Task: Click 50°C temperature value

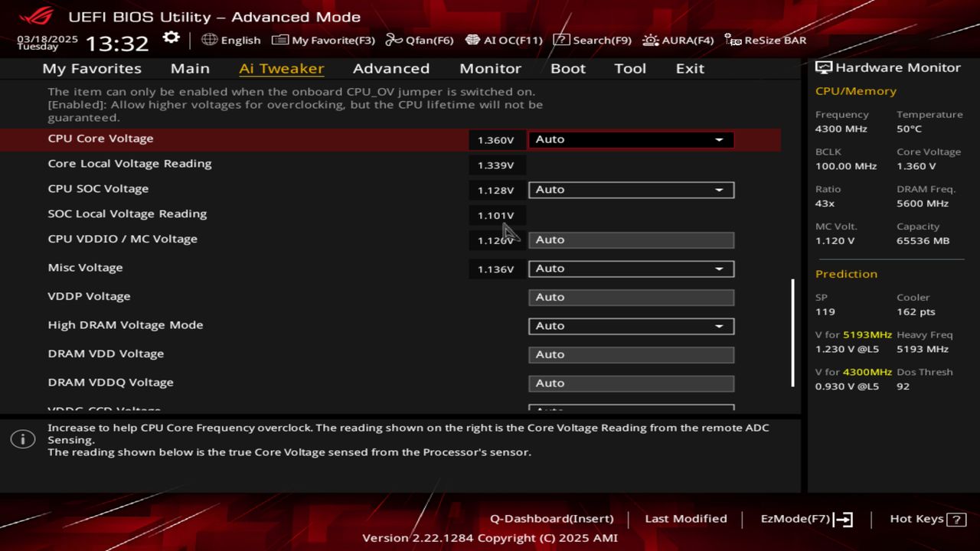Action: click(909, 129)
